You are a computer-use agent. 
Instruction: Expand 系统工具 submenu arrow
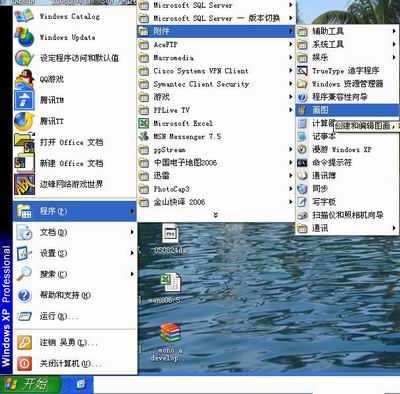(394, 44)
